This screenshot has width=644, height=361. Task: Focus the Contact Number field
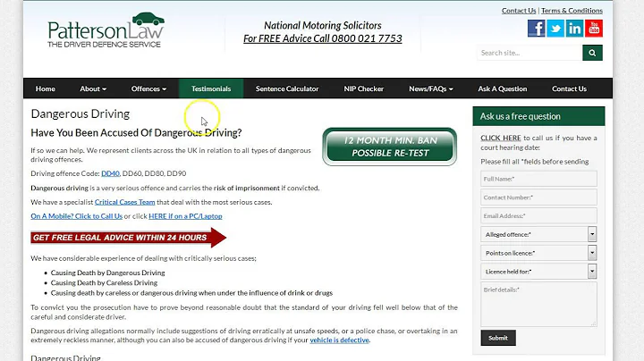click(x=538, y=197)
